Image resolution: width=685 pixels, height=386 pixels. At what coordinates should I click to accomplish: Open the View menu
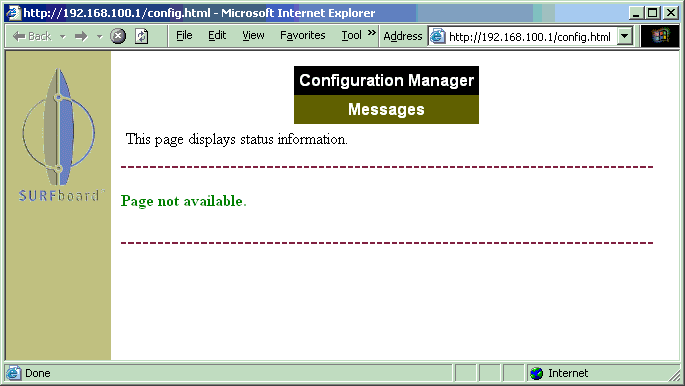[253, 35]
